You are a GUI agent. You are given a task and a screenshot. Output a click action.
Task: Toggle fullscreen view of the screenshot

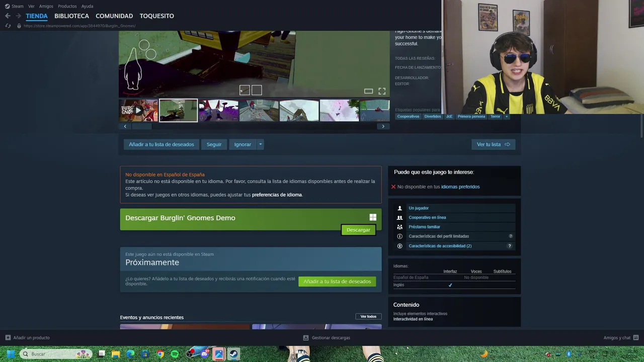(382, 91)
